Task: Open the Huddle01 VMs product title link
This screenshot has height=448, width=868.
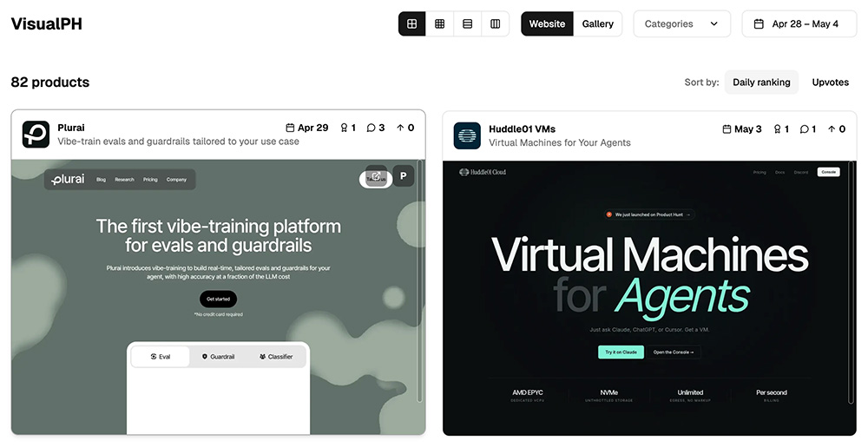Action: pyautogui.click(x=522, y=129)
